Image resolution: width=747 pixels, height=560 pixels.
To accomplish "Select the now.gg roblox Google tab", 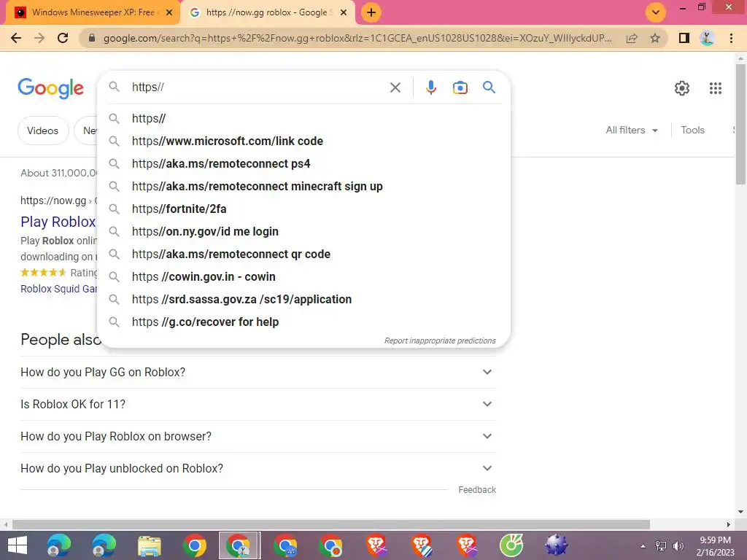I will point(268,12).
